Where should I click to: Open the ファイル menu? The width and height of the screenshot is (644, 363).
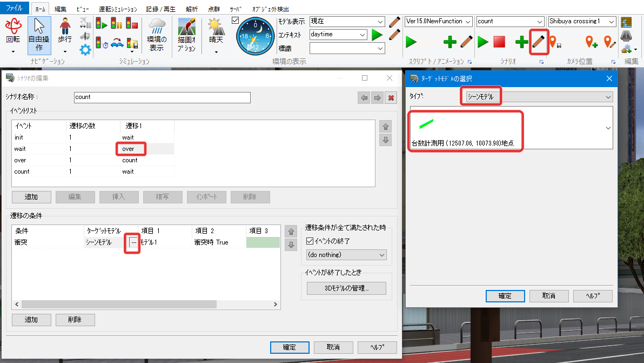click(15, 8)
